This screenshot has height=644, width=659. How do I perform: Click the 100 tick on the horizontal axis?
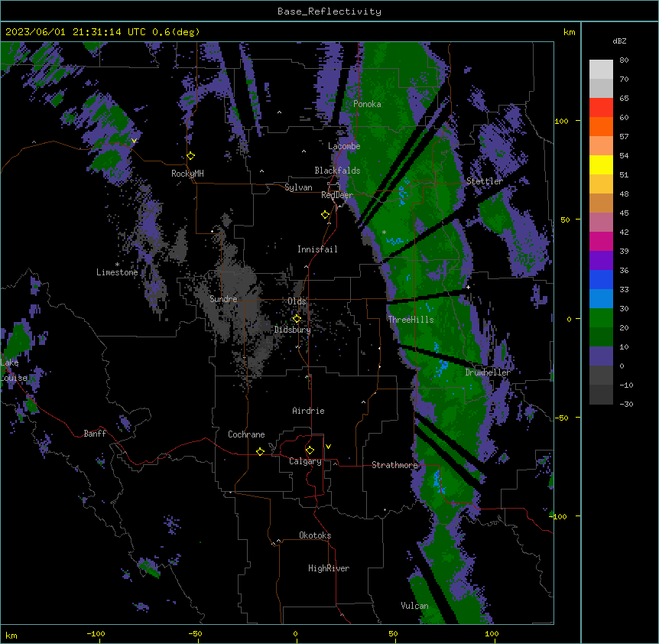pos(492,633)
